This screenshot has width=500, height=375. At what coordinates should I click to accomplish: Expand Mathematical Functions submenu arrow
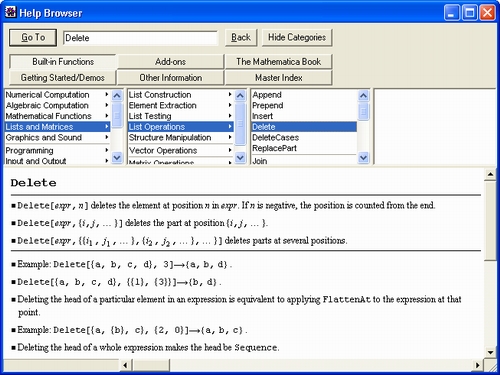(x=107, y=116)
